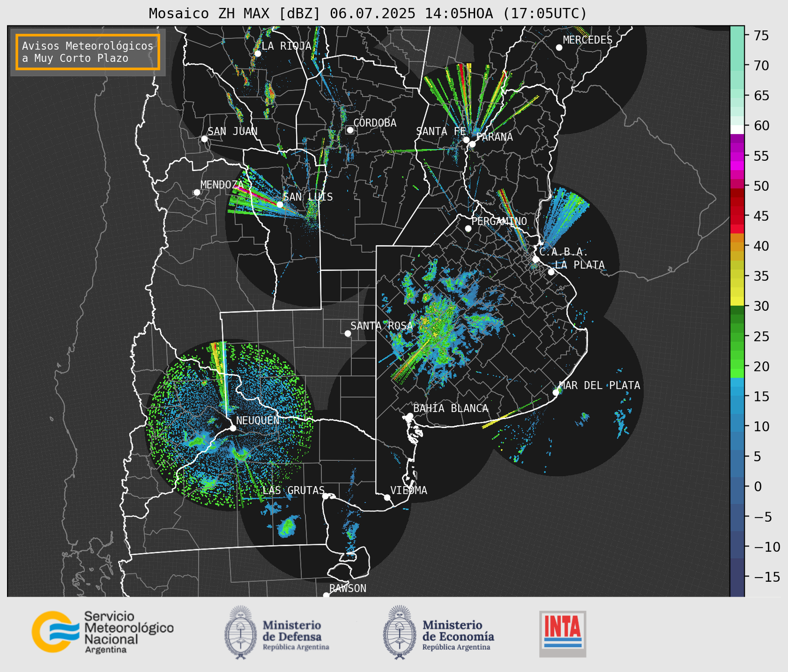Select the RAWSON city label
Viewport: 788px width, 672px height.
(348, 588)
